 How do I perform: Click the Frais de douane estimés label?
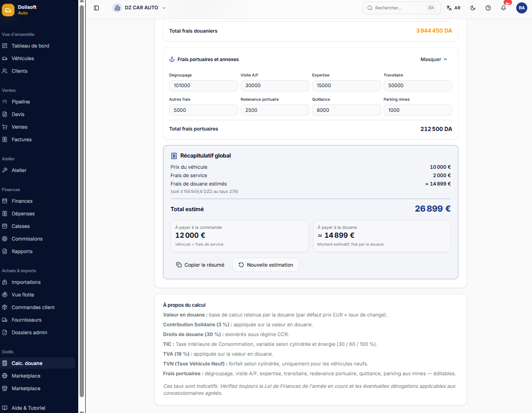click(198, 184)
